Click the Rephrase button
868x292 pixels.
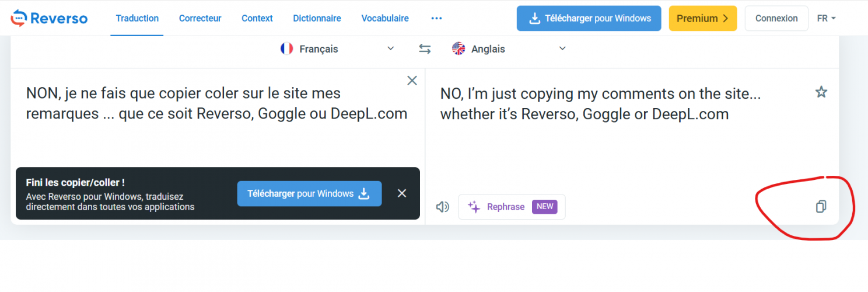(512, 207)
